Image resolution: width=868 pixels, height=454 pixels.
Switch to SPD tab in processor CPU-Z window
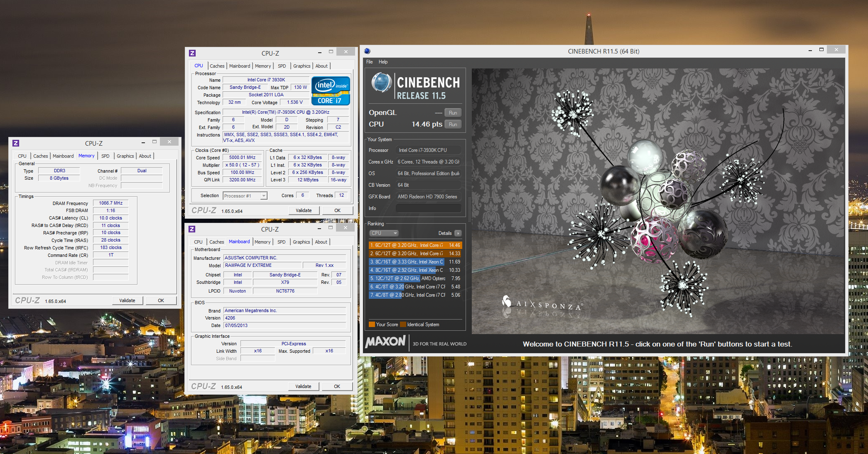[282, 66]
